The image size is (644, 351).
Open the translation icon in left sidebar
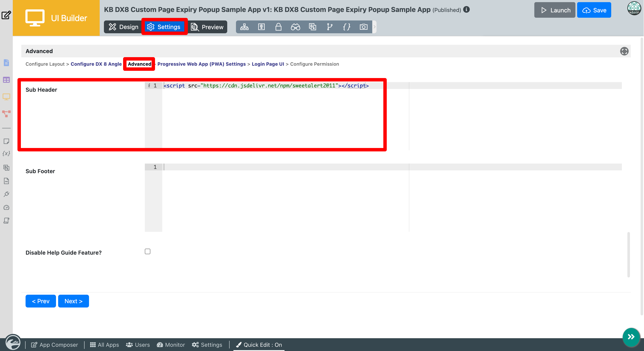(6, 167)
